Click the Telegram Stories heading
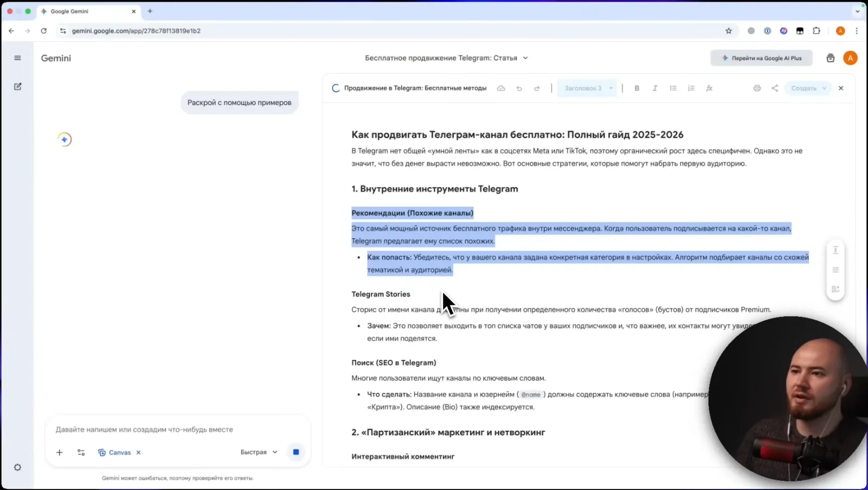 point(381,294)
